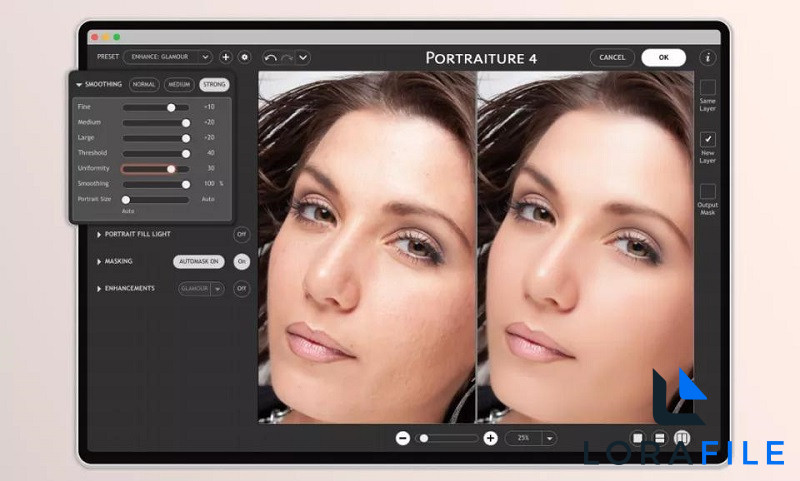Uncheck the New Layer option
This screenshot has width=800, height=481.
[x=708, y=139]
